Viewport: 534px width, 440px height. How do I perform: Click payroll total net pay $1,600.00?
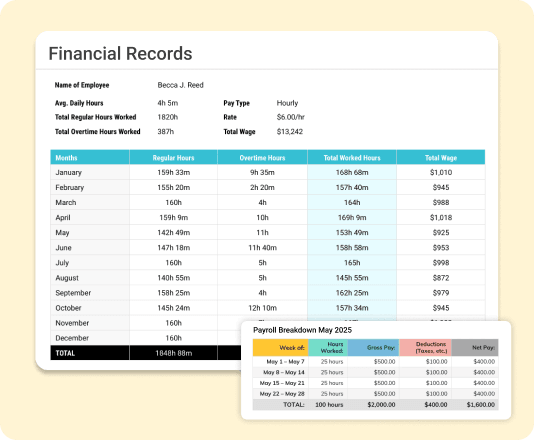coord(481,405)
